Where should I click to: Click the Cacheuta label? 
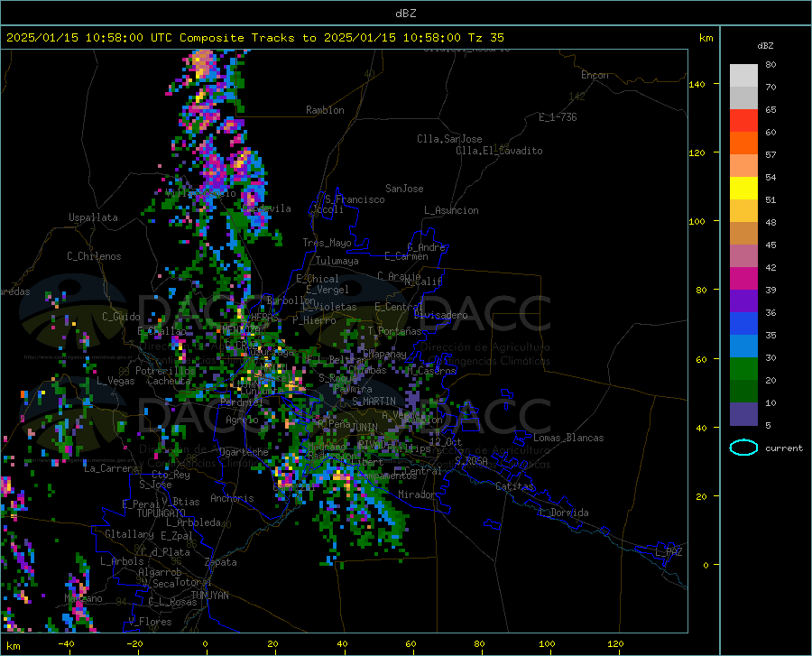[169, 381]
